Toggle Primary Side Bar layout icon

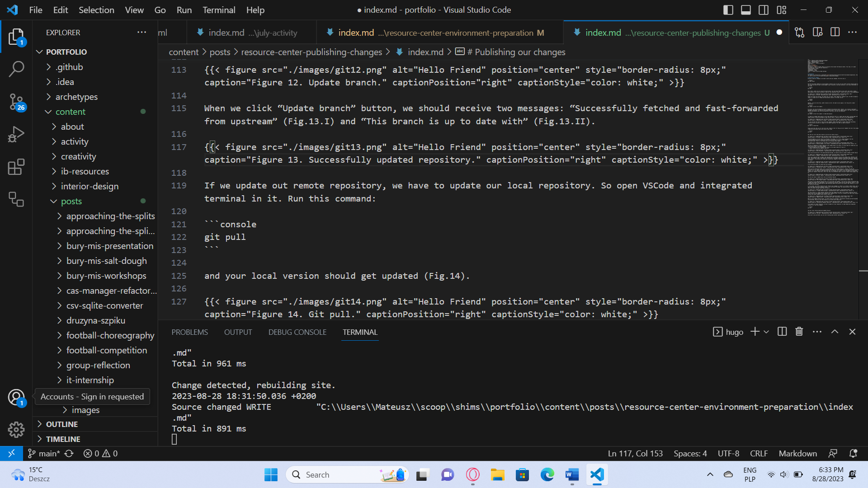pyautogui.click(x=728, y=10)
